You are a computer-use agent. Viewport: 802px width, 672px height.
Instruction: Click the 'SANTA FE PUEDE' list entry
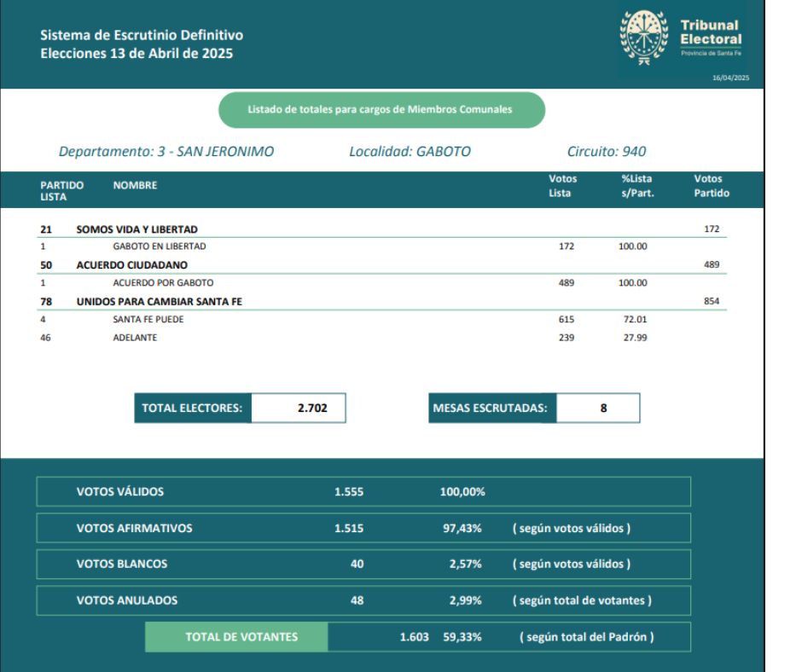click(148, 320)
